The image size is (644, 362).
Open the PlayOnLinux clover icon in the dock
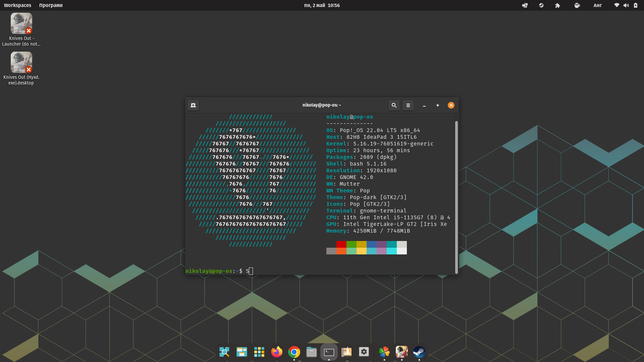[384, 352]
